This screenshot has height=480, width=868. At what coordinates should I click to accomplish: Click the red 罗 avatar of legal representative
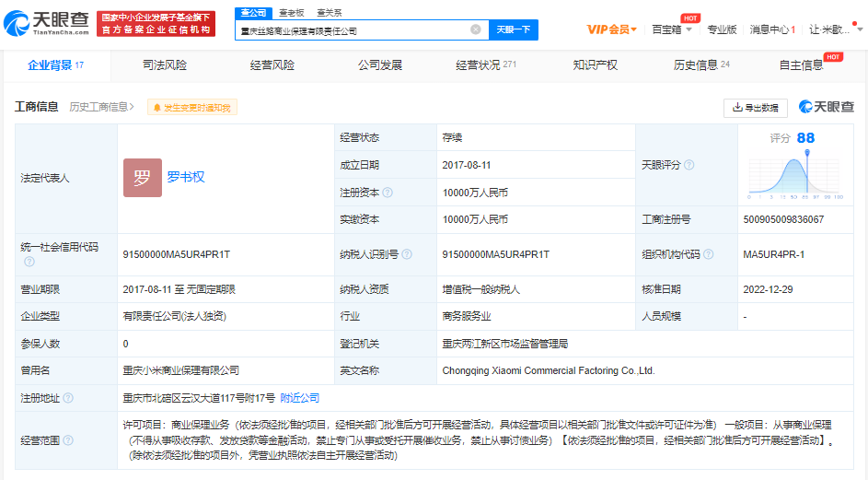[143, 178]
